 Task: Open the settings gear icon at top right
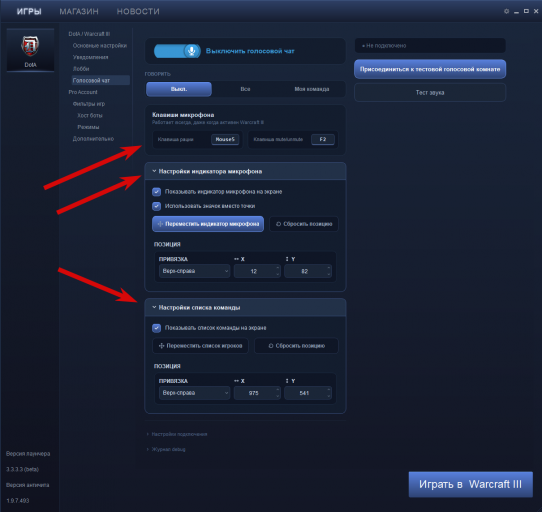pos(506,11)
